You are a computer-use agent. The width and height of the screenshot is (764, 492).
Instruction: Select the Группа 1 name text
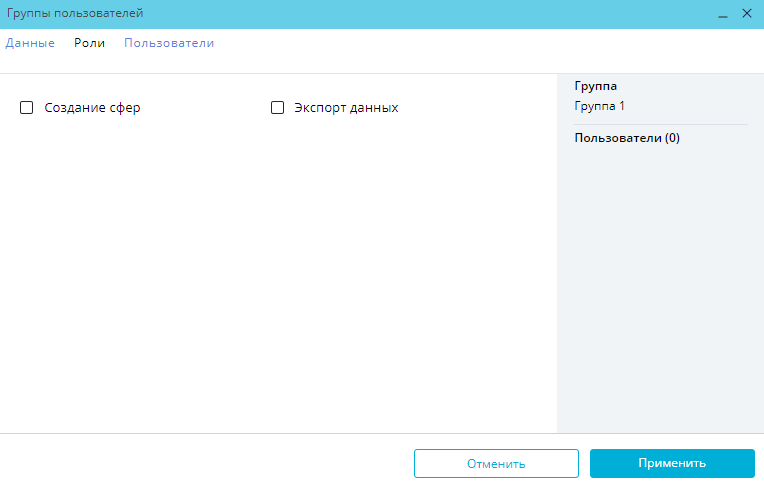click(x=599, y=105)
